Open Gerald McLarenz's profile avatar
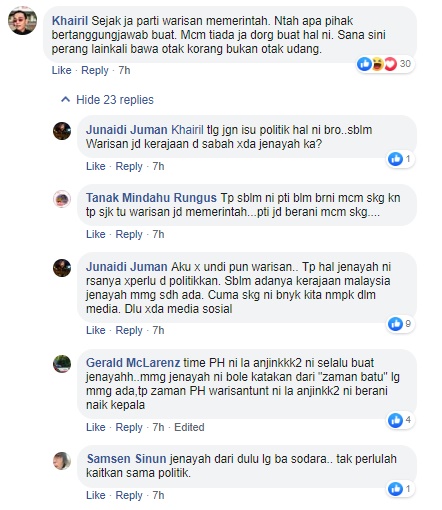 [62, 364]
